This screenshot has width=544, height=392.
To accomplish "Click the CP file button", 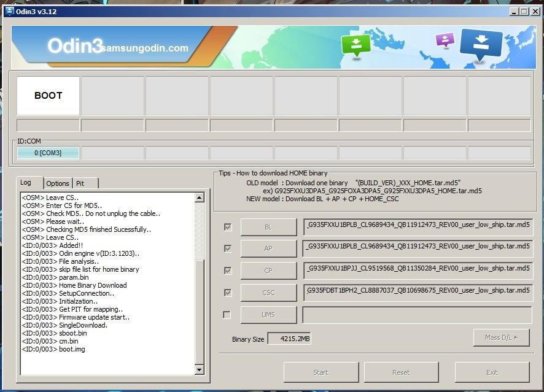I will [x=268, y=271].
